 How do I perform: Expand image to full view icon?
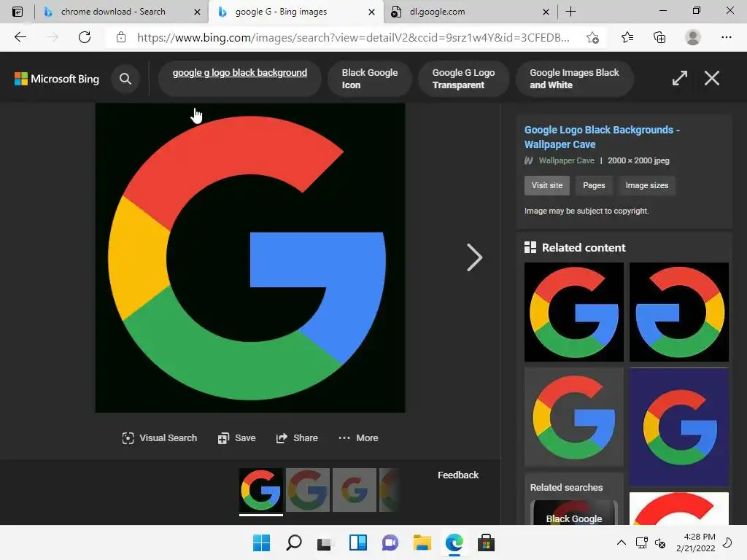(680, 78)
